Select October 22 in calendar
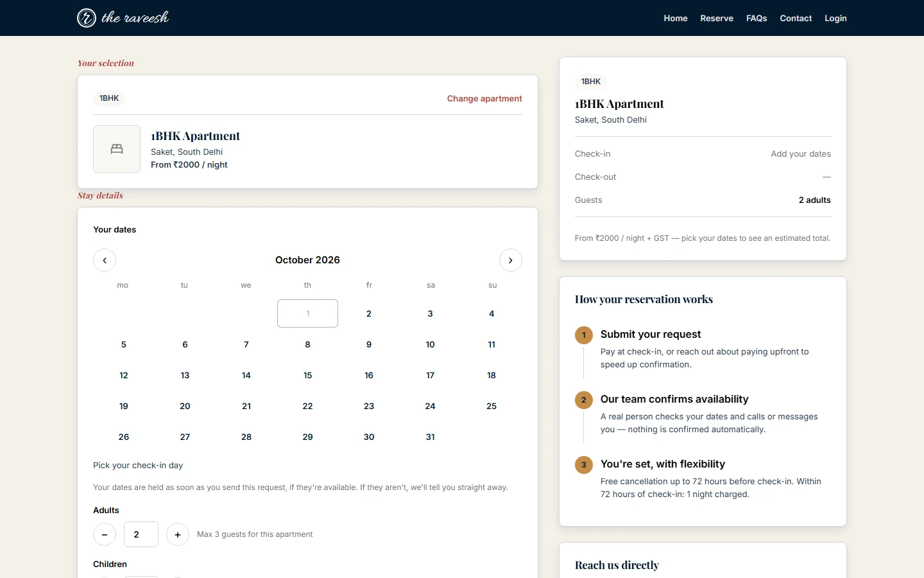The height and width of the screenshot is (578, 924). pyautogui.click(x=308, y=406)
